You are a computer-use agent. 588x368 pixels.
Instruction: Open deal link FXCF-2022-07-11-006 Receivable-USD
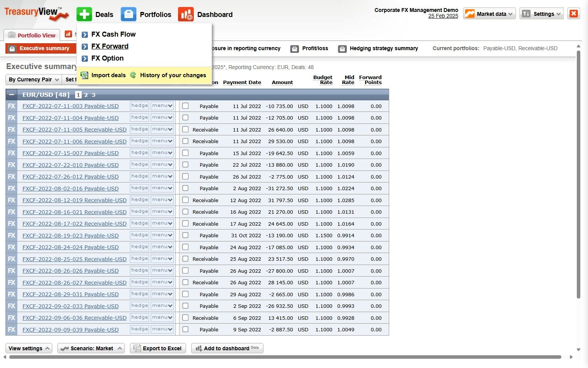[74, 142]
